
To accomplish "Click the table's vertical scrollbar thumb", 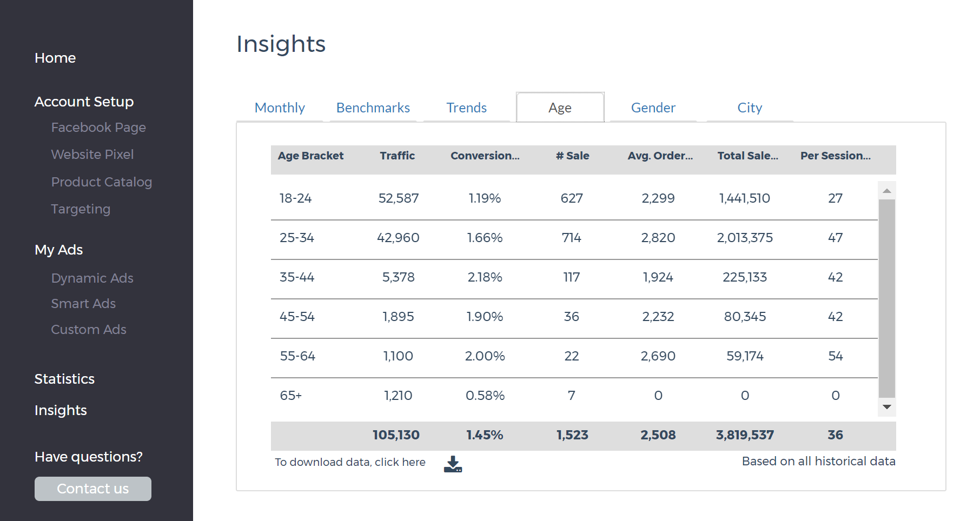I will [886, 298].
